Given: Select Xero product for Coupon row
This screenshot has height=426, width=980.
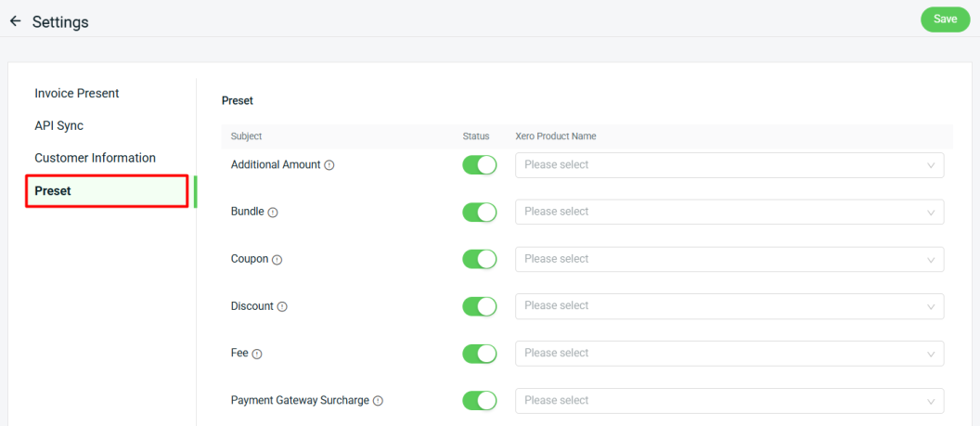Looking at the screenshot, I should (x=729, y=259).
